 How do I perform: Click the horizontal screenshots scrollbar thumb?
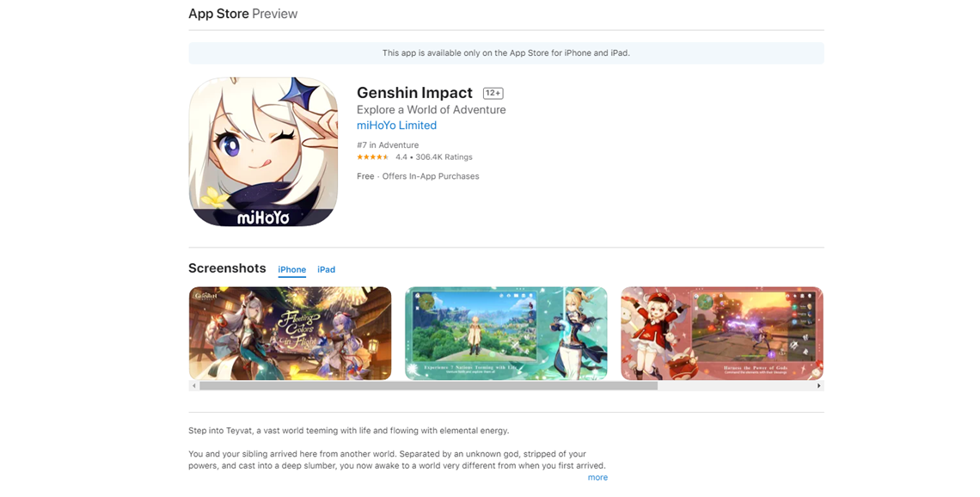coord(428,386)
